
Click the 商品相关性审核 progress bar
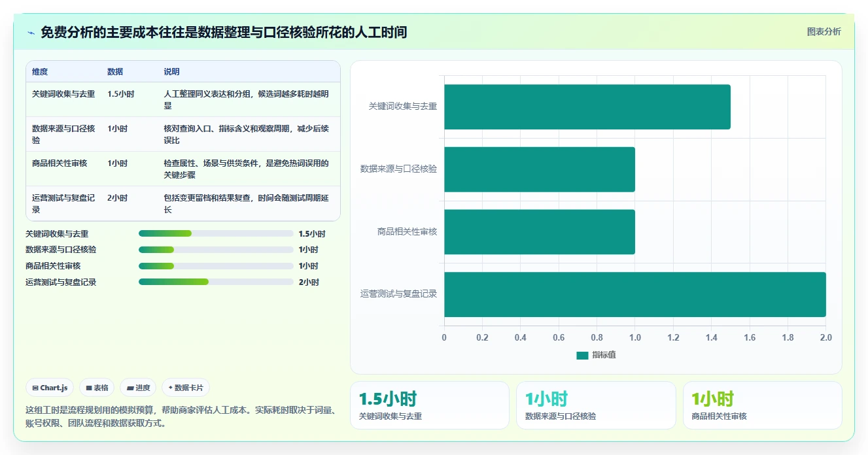click(216, 266)
